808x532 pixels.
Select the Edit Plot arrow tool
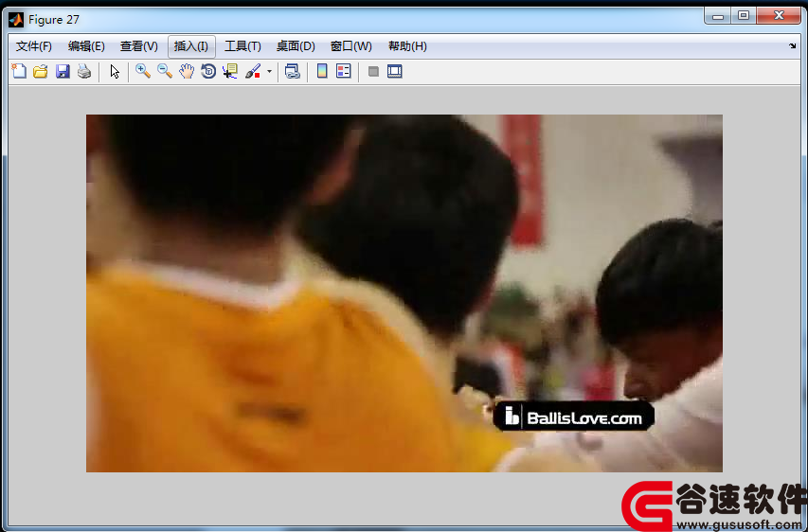[115, 72]
